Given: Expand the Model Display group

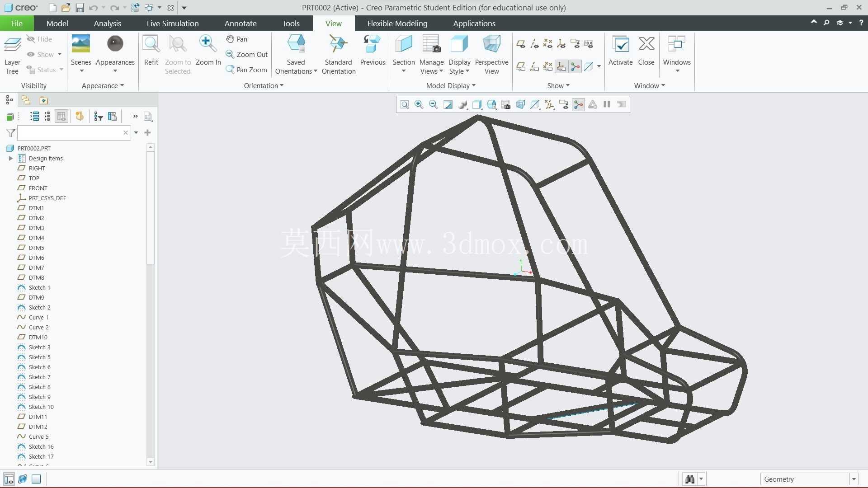Looking at the screenshot, I should 451,86.
